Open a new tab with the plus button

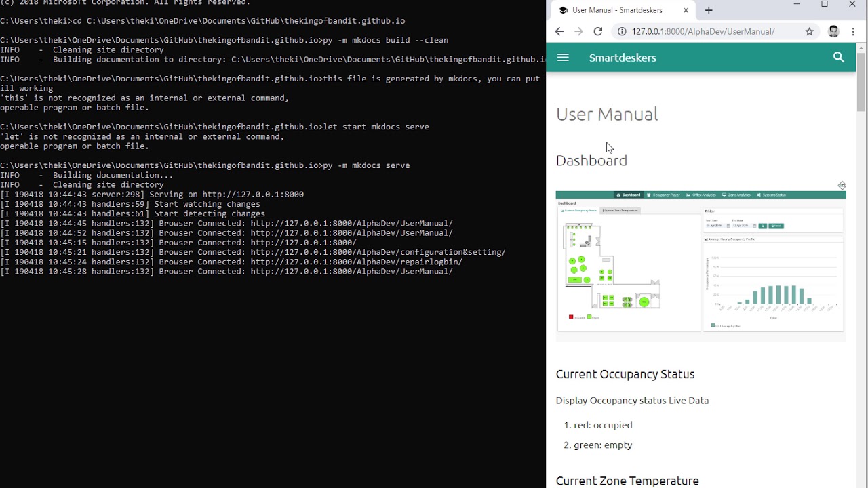[x=709, y=10]
